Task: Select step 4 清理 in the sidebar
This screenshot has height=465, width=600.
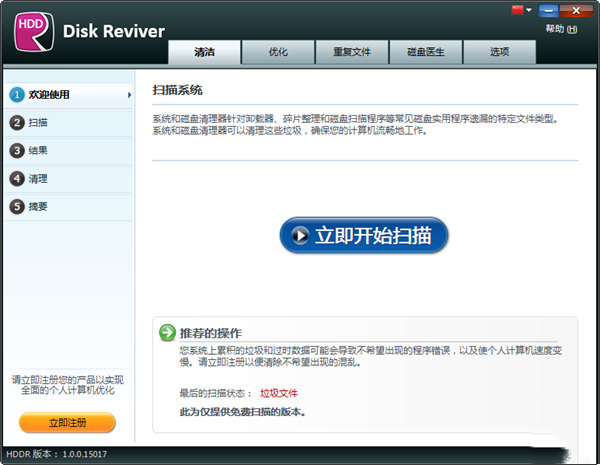Action: pos(69,179)
